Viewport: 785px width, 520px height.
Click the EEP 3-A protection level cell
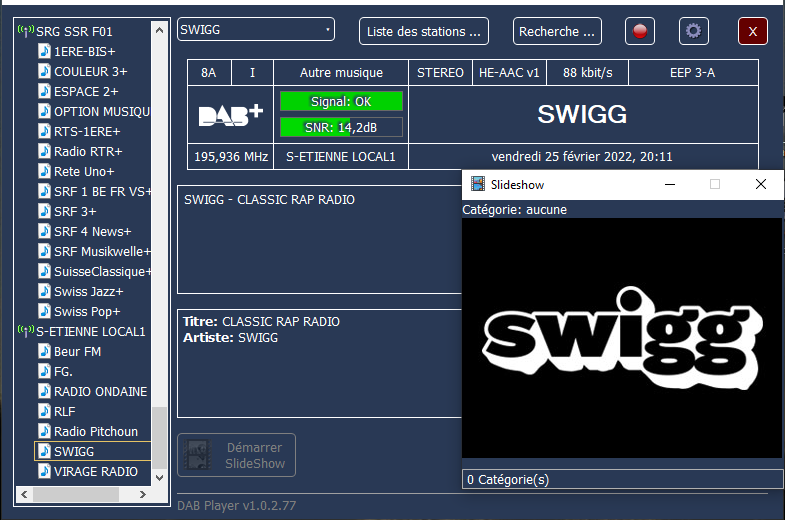(x=693, y=73)
